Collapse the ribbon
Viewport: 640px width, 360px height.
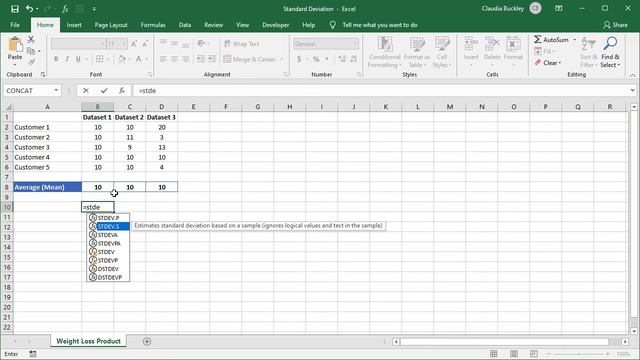pos(632,75)
